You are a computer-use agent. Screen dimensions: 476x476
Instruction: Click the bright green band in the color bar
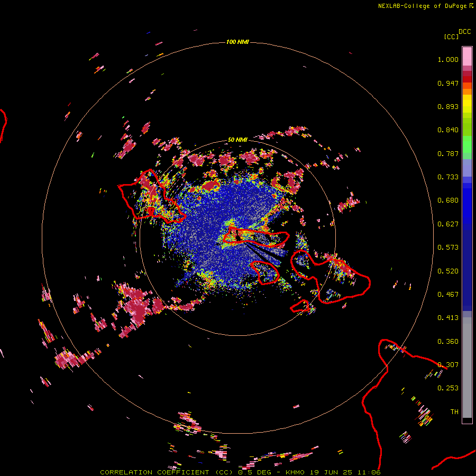pyautogui.click(x=467, y=144)
